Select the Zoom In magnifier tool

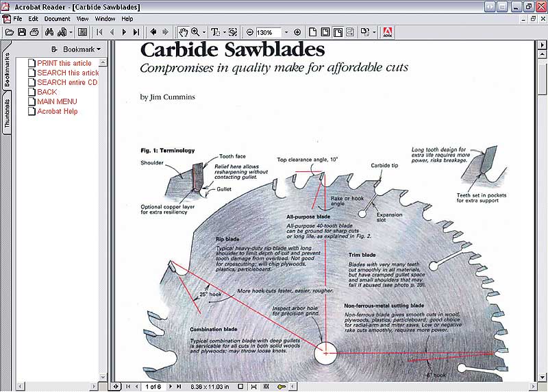195,32
